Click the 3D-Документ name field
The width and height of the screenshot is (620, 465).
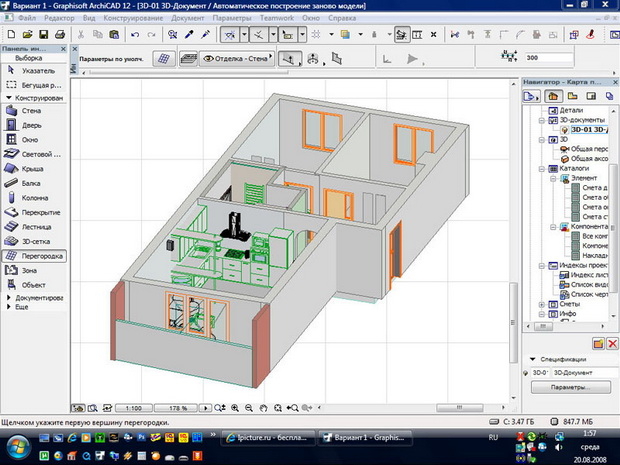585,372
